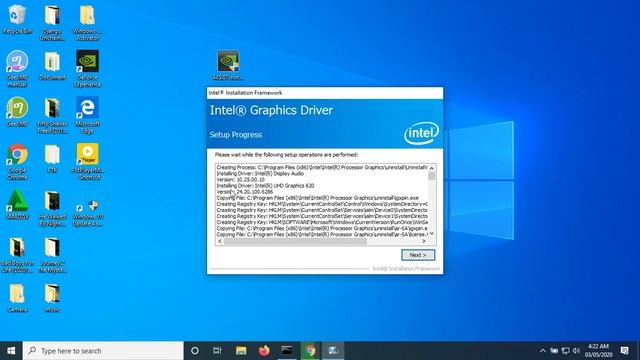This screenshot has height=360, width=640.
Task: Select the Microsoft Edge desktop shortcut
Action: click(x=87, y=116)
